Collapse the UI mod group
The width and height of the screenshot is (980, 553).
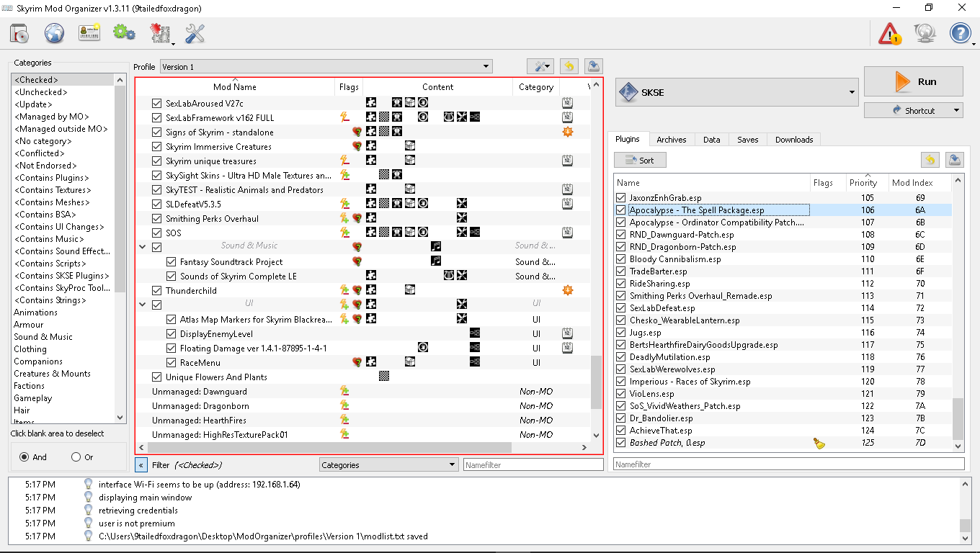point(143,305)
